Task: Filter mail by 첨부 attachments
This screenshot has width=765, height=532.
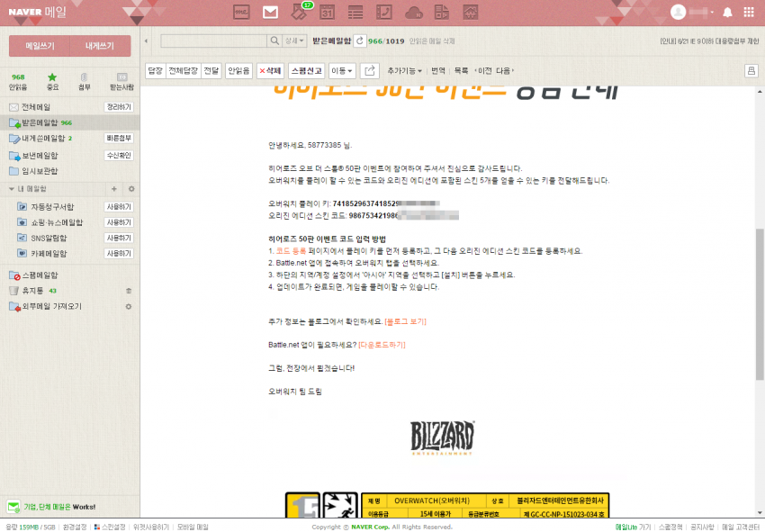Action: click(x=84, y=82)
